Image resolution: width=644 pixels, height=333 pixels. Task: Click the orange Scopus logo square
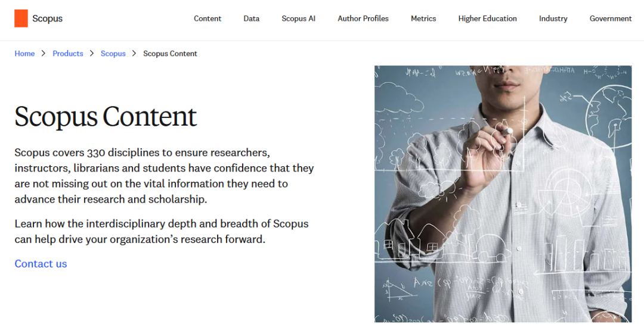21,18
